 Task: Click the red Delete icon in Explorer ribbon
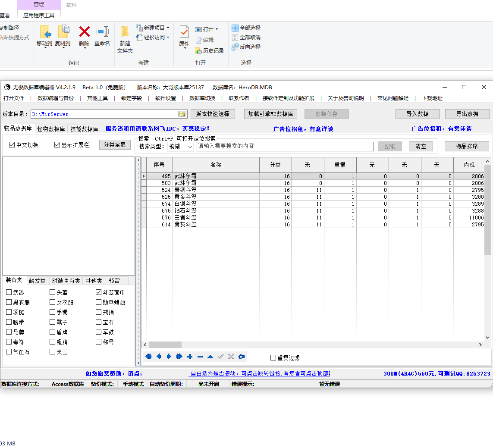[84, 31]
